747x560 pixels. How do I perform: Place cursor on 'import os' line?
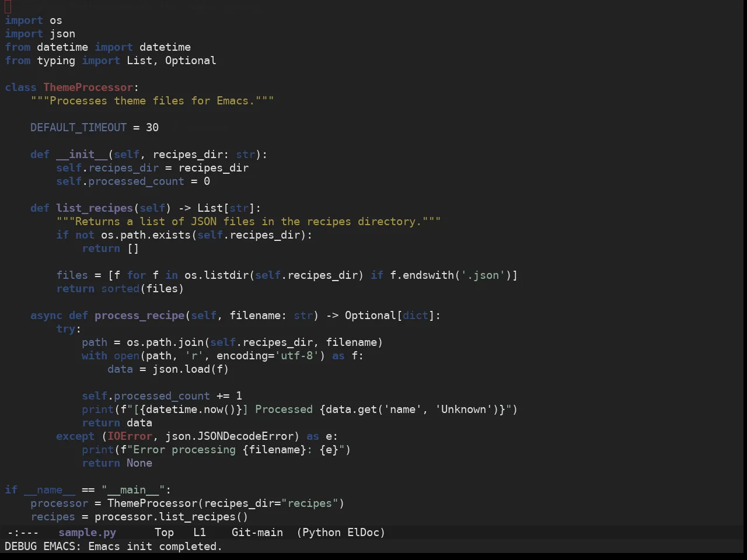(x=33, y=20)
